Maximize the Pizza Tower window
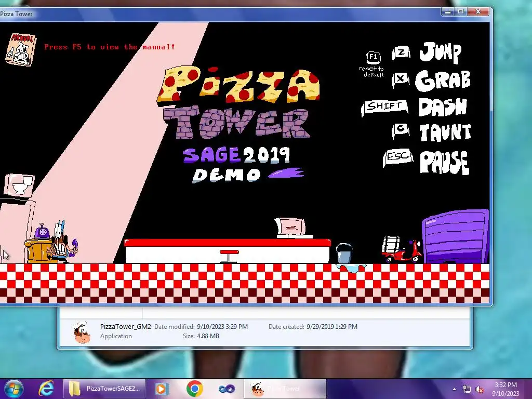 coord(461,12)
